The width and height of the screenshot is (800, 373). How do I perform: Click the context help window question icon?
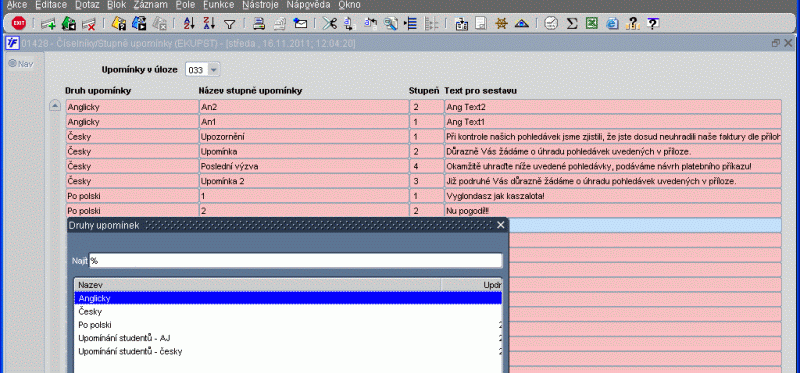(x=653, y=23)
